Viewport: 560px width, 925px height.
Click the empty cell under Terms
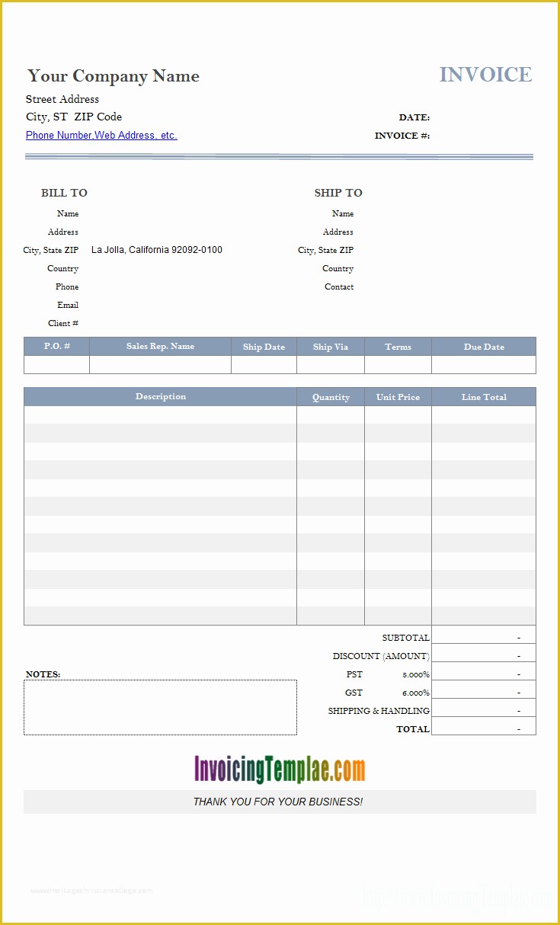(x=398, y=365)
